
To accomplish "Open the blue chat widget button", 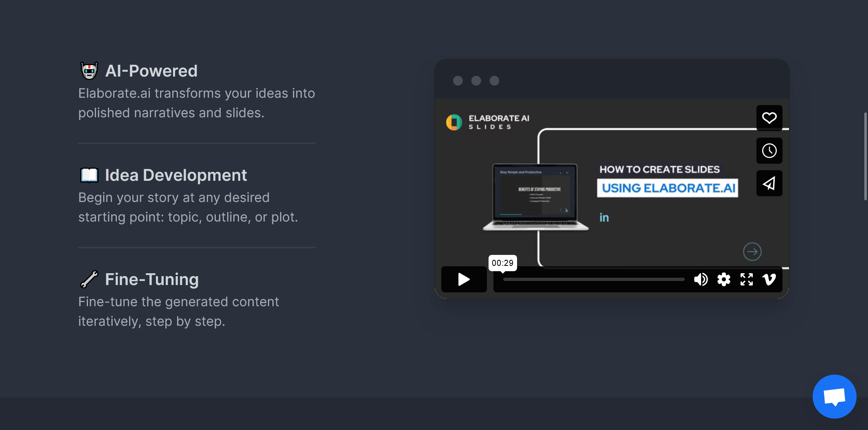I will pyautogui.click(x=834, y=396).
